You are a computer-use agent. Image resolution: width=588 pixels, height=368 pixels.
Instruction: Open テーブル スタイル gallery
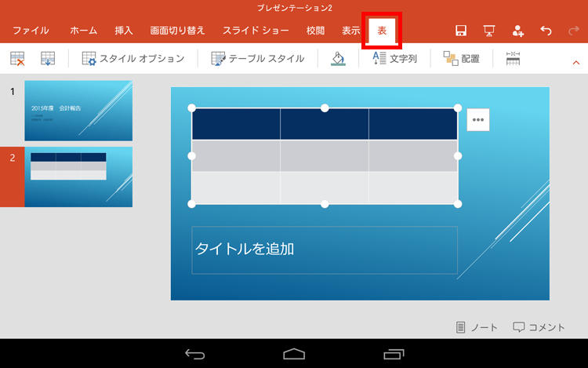257,59
